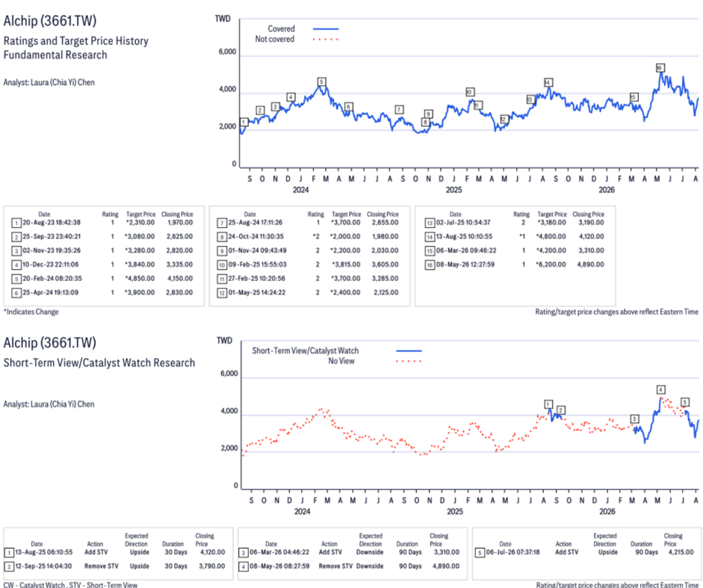Select marker 2 on the Short-Term View chart
This screenshot has width=703, height=588.
561,410
